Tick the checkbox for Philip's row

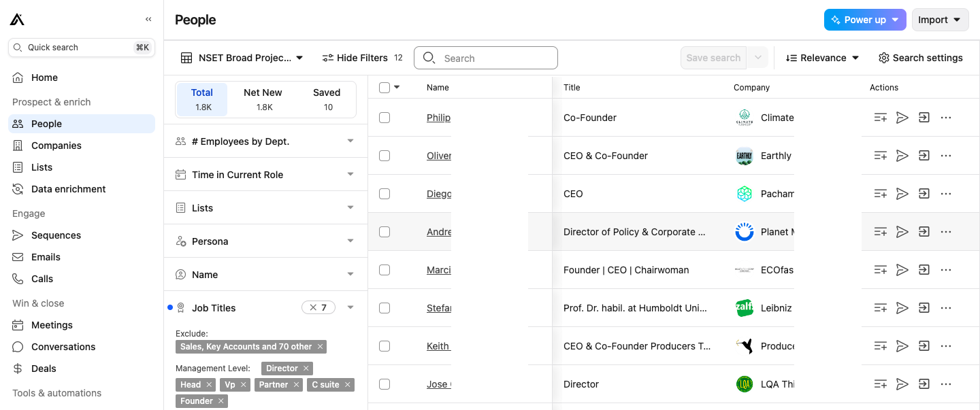[385, 118]
